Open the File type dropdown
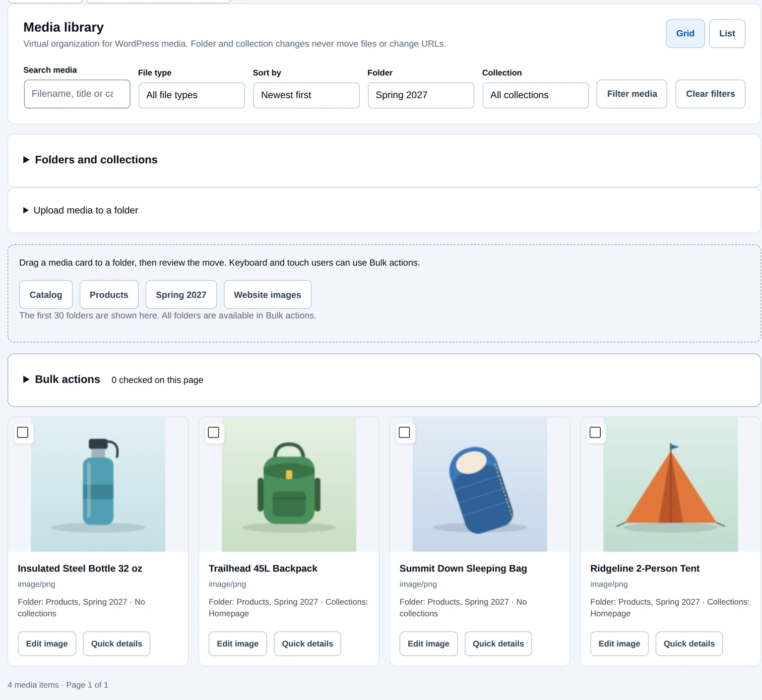Screen dimensions: 762x700 pos(191,95)
